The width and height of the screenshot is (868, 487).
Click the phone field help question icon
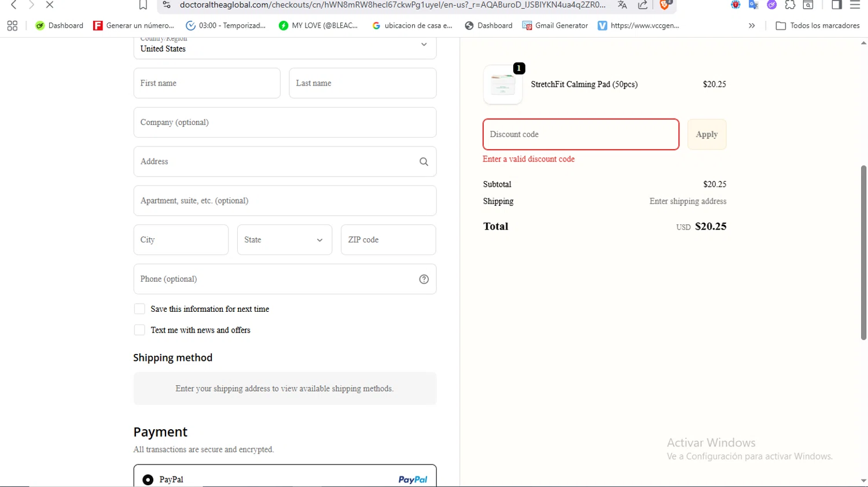[x=424, y=279]
